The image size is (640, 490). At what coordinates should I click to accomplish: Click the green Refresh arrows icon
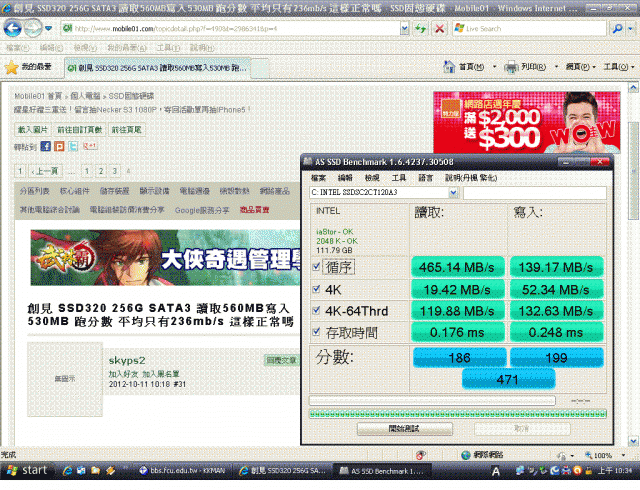point(420,29)
